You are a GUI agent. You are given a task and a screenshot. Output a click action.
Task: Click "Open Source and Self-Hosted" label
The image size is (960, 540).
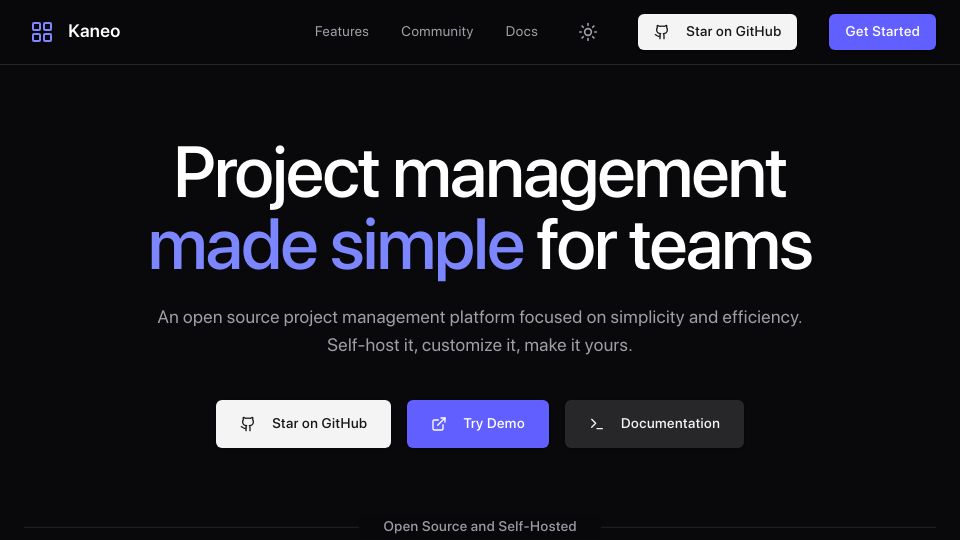pos(480,527)
